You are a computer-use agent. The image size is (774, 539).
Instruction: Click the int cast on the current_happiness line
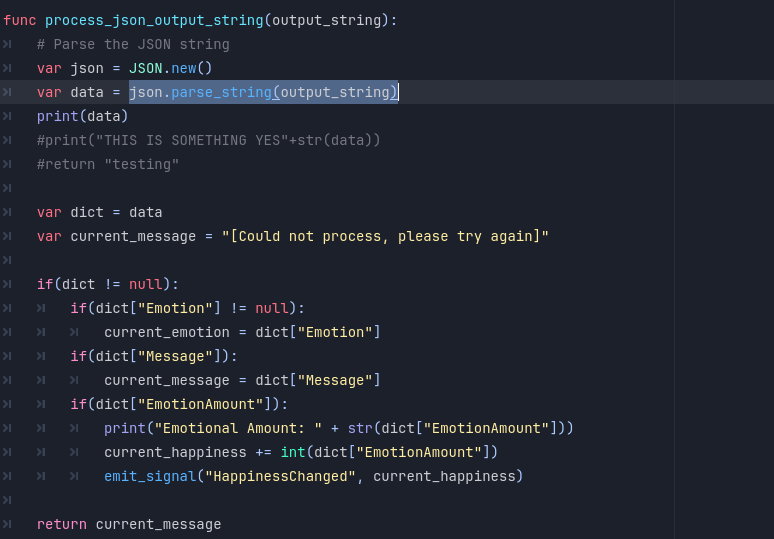[x=293, y=452]
